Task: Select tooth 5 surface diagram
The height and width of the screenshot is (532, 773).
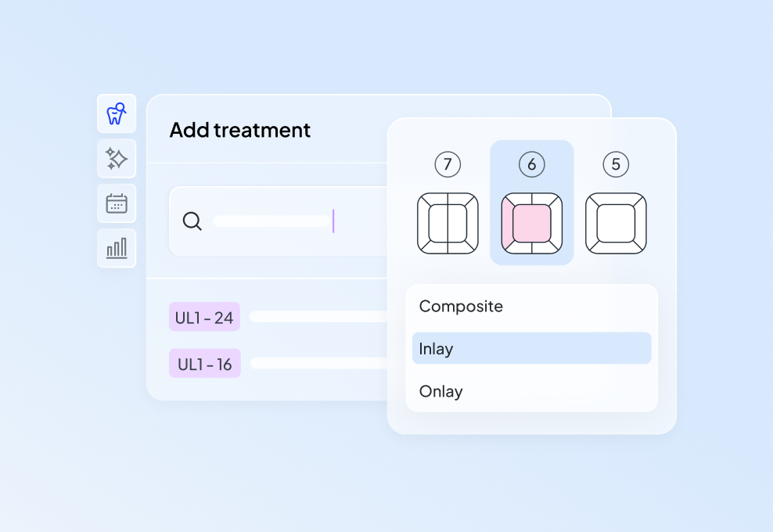Action: click(x=616, y=223)
